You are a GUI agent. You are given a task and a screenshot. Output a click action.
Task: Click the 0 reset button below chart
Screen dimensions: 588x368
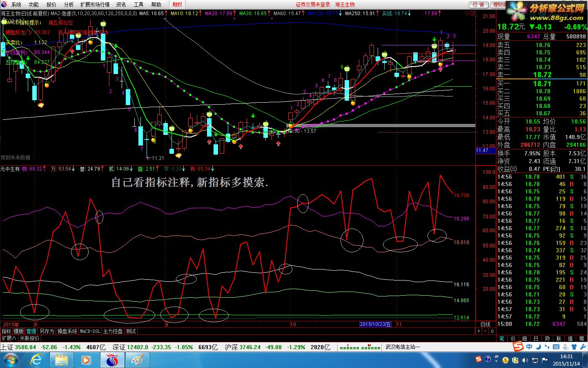click(x=492, y=331)
